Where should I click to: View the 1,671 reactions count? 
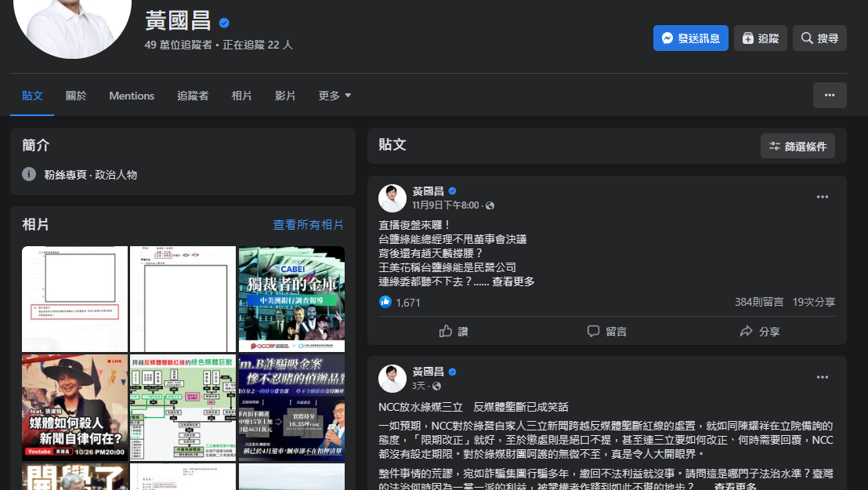[408, 303]
